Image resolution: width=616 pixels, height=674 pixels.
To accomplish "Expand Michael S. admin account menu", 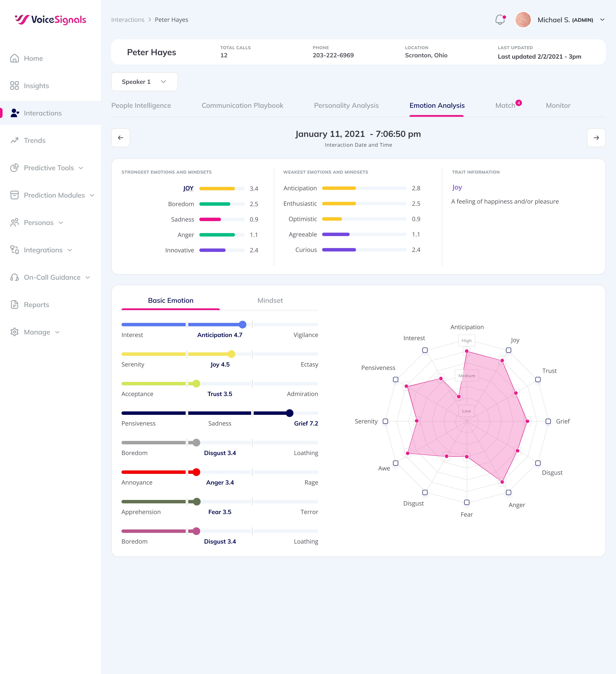I will coord(602,20).
